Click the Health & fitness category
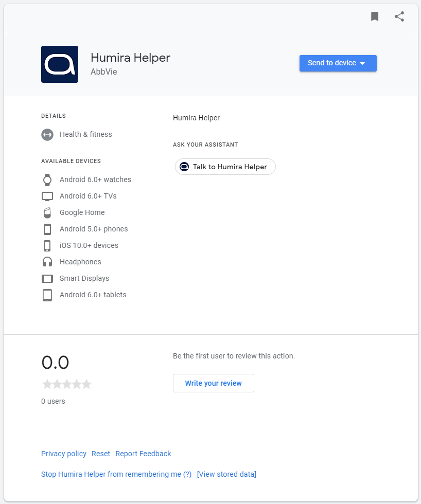Image resolution: width=421 pixels, height=504 pixels. tap(86, 134)
